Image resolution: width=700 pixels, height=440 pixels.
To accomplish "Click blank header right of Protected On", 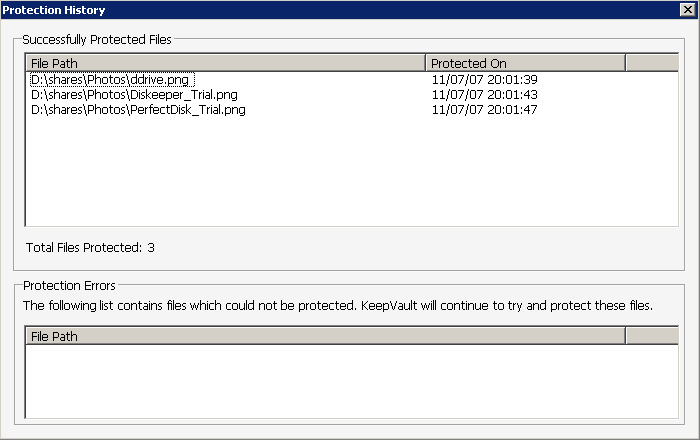I will [651, 63].
